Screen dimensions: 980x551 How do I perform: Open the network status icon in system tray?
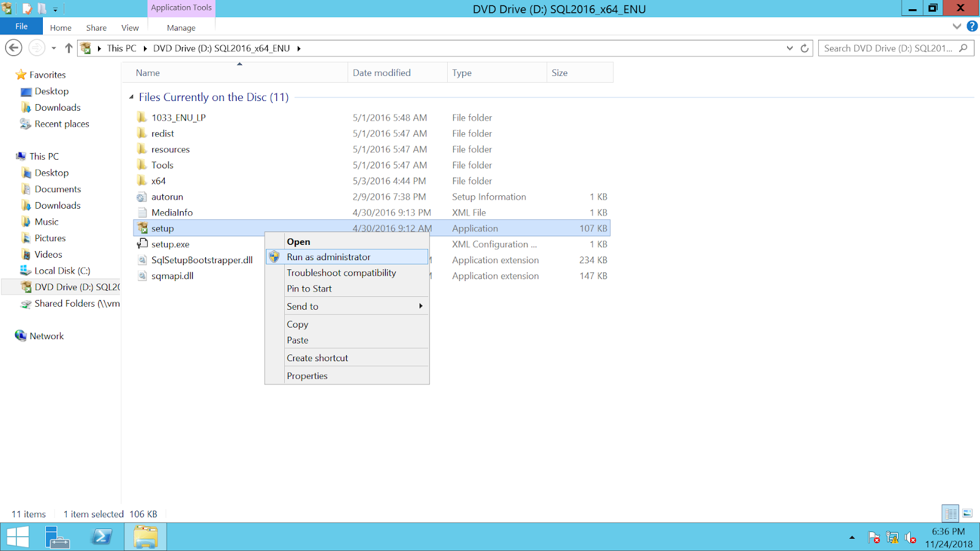click(891, 537)
